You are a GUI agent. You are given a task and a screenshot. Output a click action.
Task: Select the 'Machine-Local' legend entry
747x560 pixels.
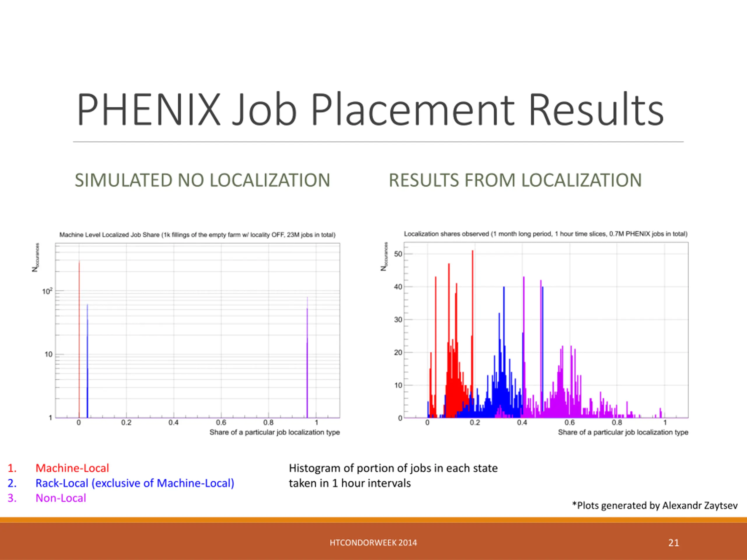coord(72,468)
